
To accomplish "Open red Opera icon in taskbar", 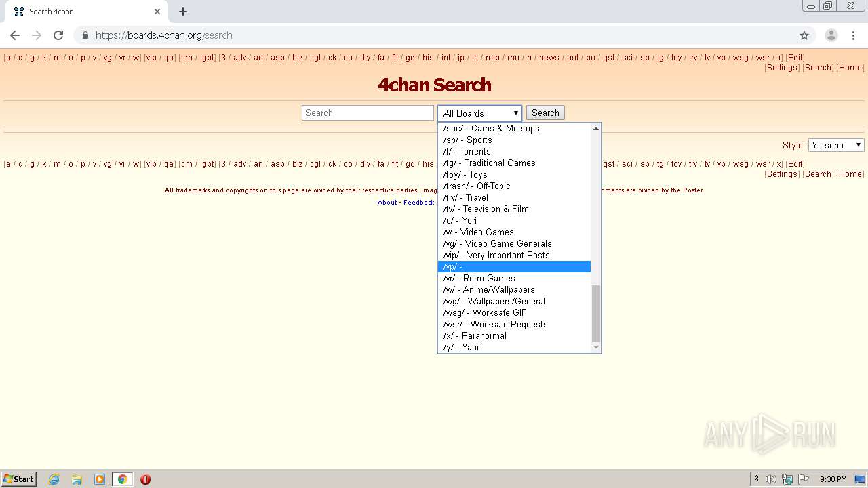I will [x=145, y=479].
